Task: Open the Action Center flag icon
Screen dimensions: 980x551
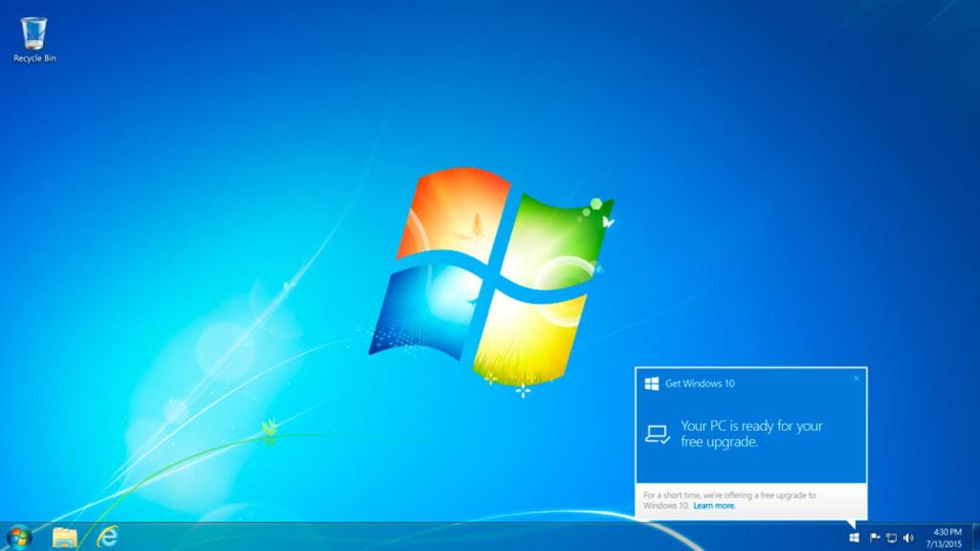Action: [x=874, y=537]
